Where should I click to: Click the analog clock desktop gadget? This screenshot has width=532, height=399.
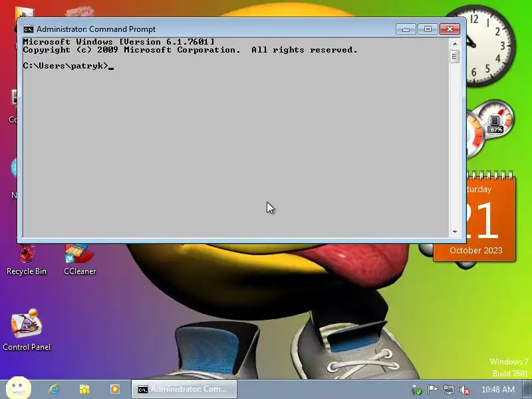pyautogui.click(x=489, y=46)
